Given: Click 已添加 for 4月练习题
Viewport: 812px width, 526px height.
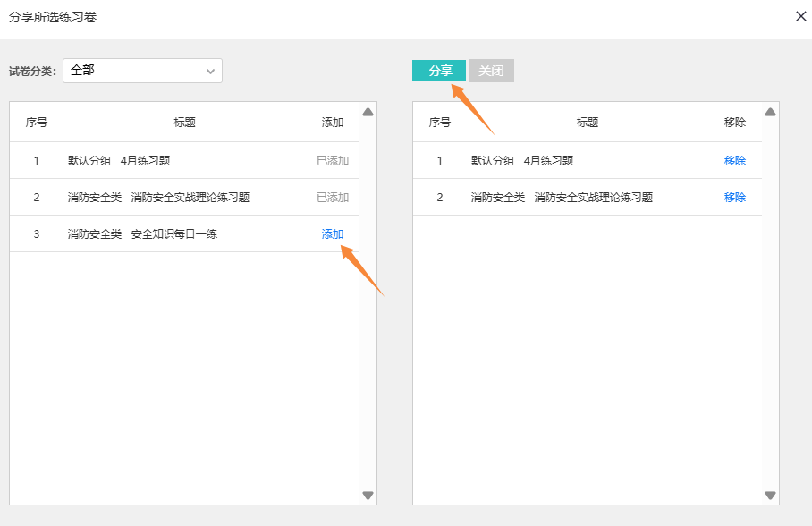Looking at the screenshot, I should click(x=333, y=161).
